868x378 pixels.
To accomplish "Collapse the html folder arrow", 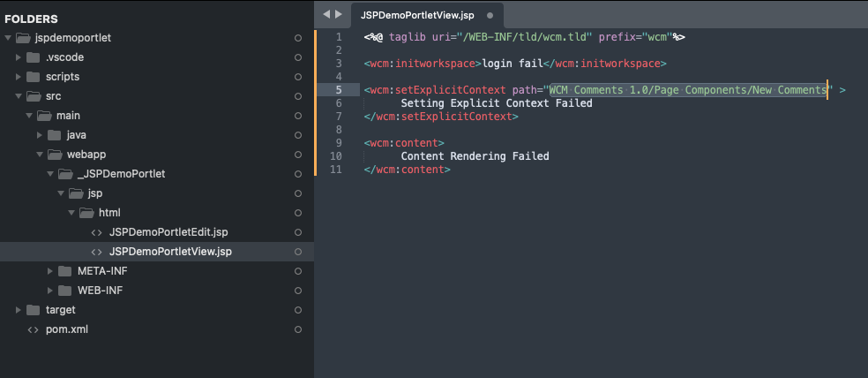I will click(x=71, y=213).
